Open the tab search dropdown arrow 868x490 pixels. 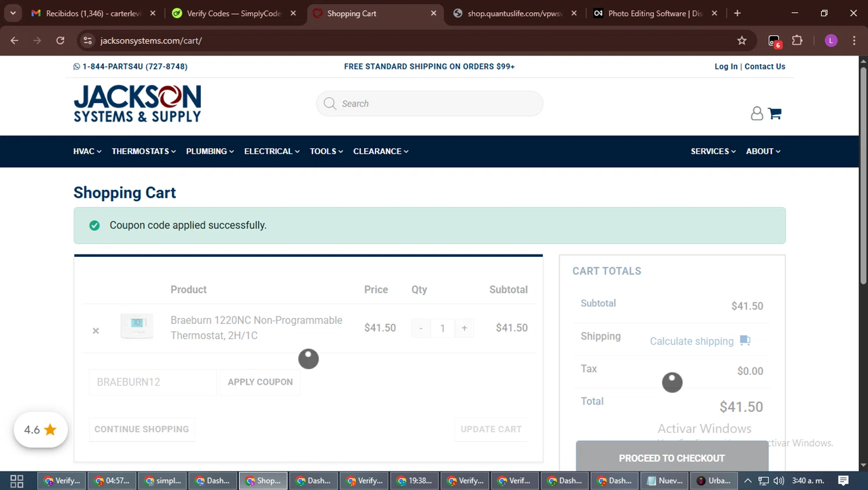[13, 13]
